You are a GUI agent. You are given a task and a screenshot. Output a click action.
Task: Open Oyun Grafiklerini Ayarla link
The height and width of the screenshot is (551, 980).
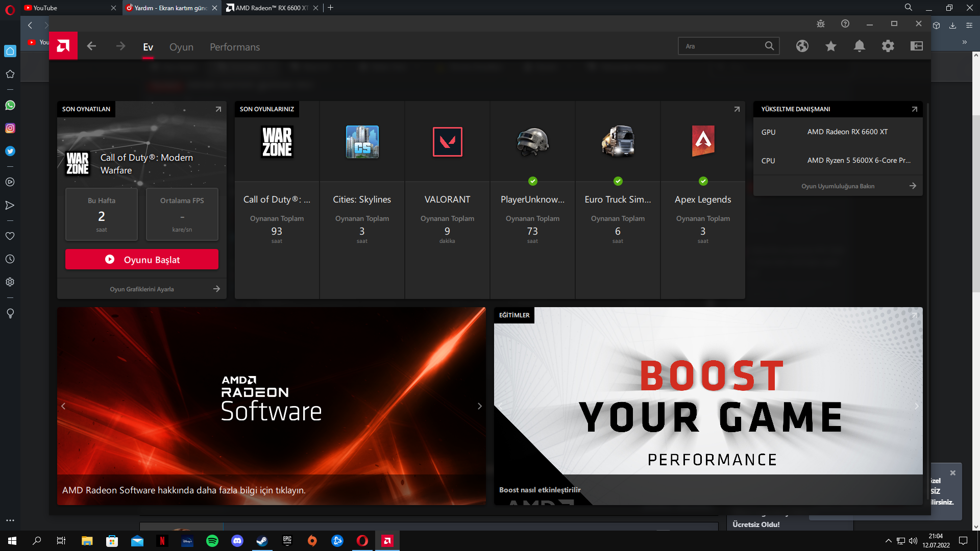142,289
